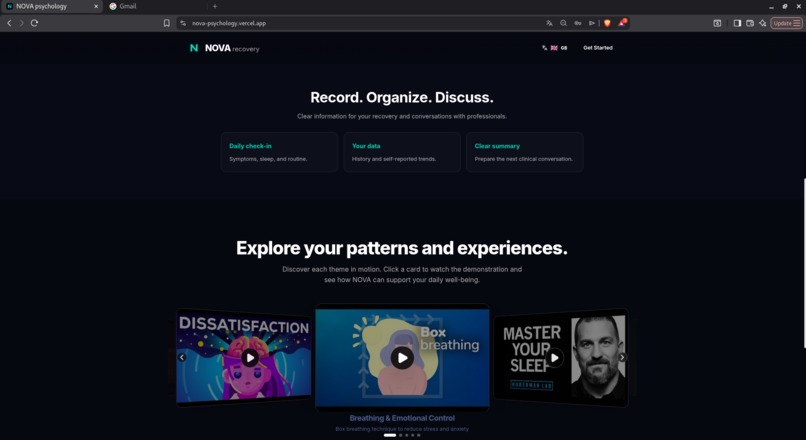Open the Your data card
This screenshot has width=806, height=440.
(402, 152)
